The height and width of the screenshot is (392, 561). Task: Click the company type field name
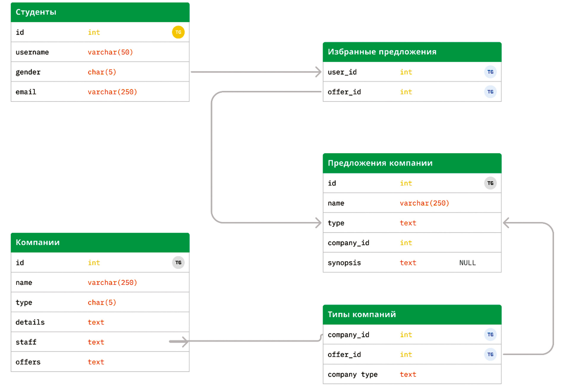tap(352, 375)
